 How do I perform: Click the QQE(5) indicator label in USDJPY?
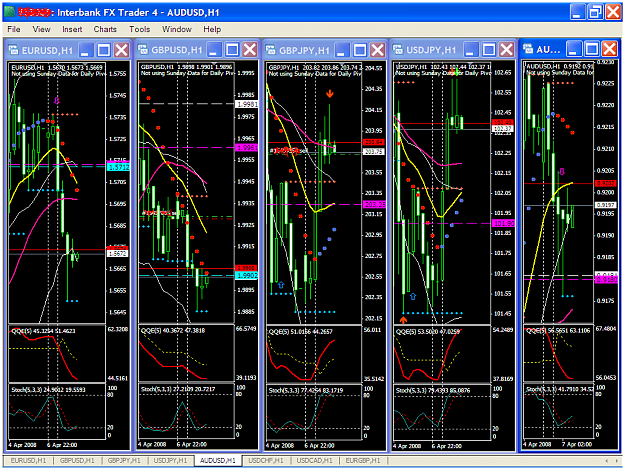(427, 331)
